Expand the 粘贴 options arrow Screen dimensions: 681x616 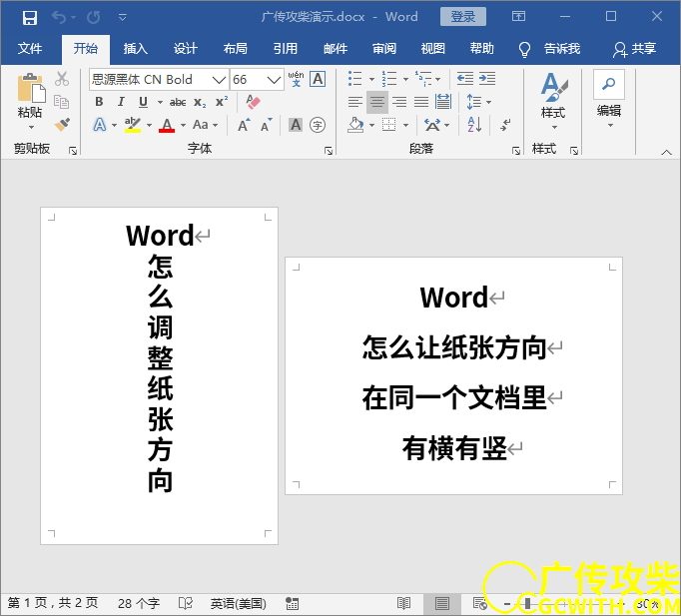pyautogui.click(x=31, y=127)
